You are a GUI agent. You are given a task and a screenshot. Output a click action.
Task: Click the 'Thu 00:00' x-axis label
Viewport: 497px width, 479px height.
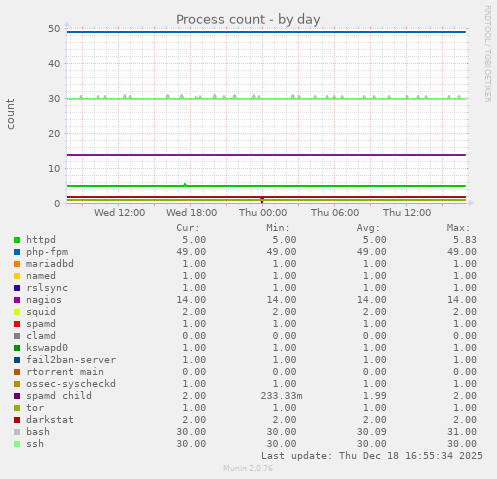click(263, 213)
